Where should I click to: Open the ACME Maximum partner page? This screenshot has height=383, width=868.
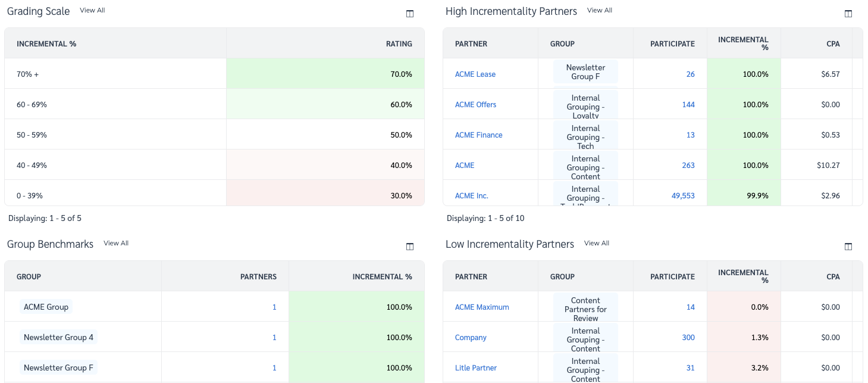(x=482, y=307)
